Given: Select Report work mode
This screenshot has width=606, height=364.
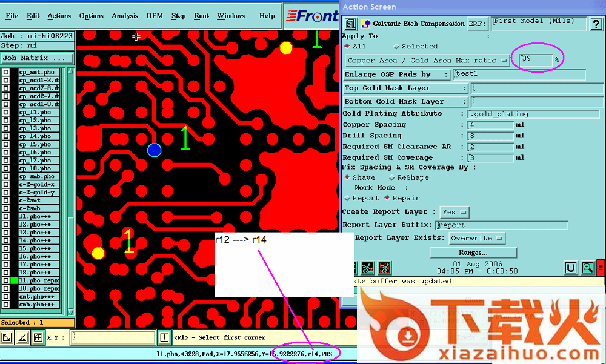Looking at the screenshot, I should [347, 199].
